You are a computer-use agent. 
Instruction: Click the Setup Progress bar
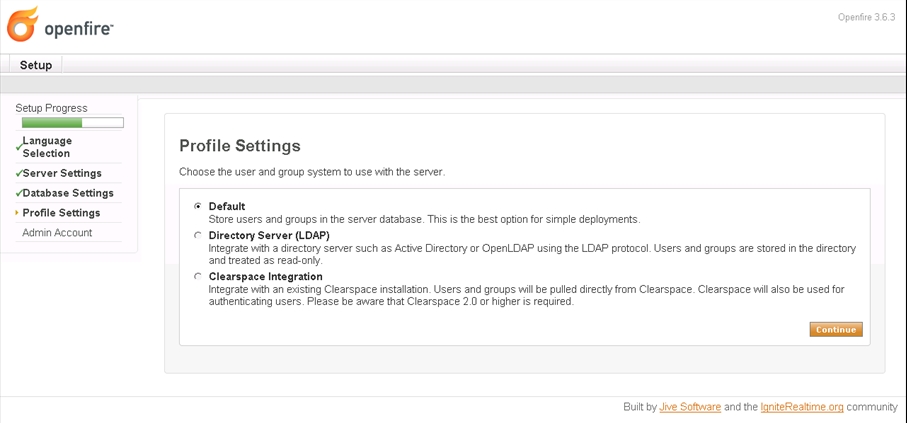pyautogui.click(x=73, y=123)
